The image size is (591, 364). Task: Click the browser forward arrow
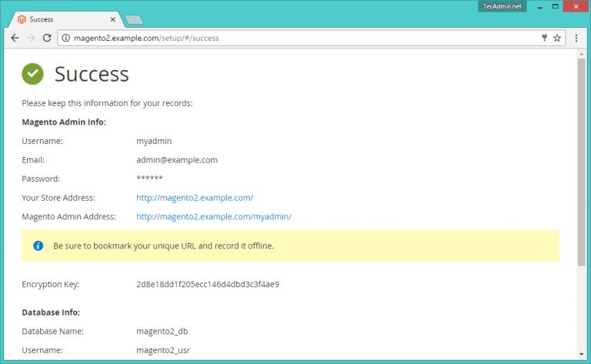click(31, 38)
